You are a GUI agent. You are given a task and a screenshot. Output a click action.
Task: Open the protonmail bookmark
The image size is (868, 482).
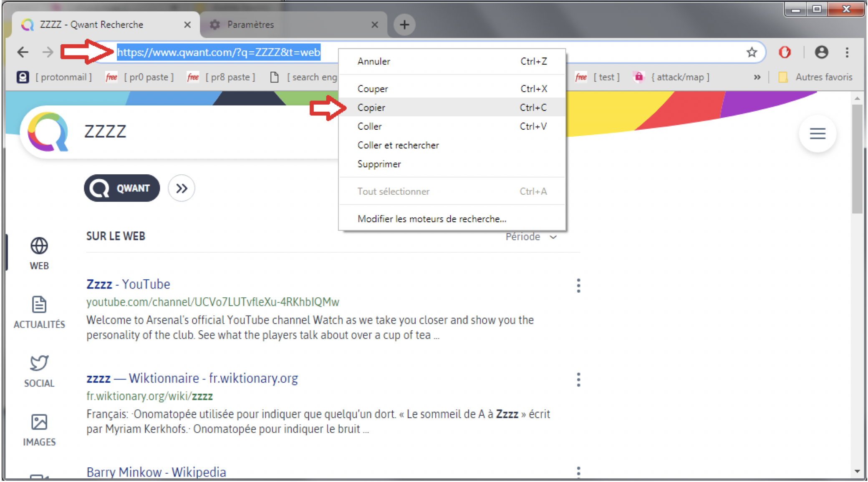[55, 77]
